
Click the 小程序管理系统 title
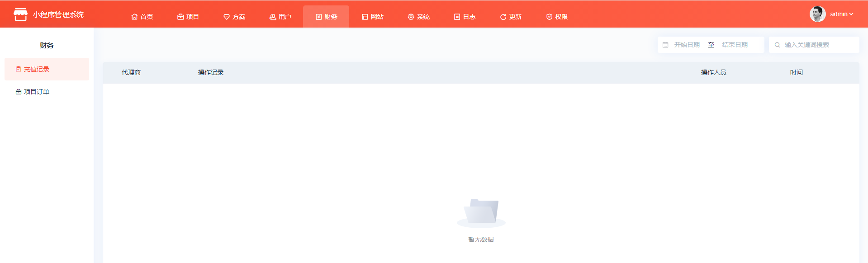click(58, 15)
